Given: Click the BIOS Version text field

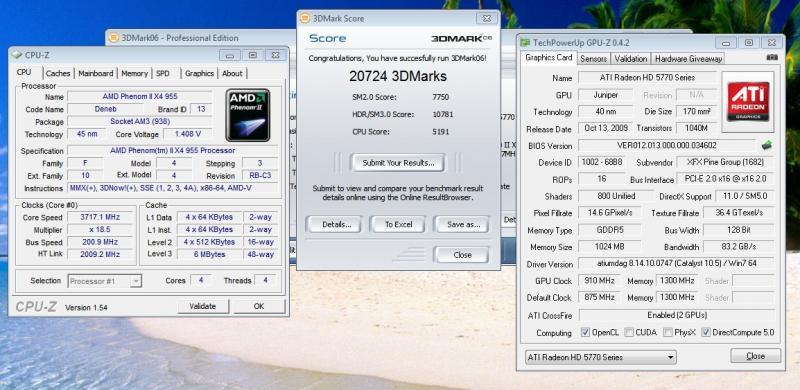Looking at the screenshot, I should [x=667, y=145].
